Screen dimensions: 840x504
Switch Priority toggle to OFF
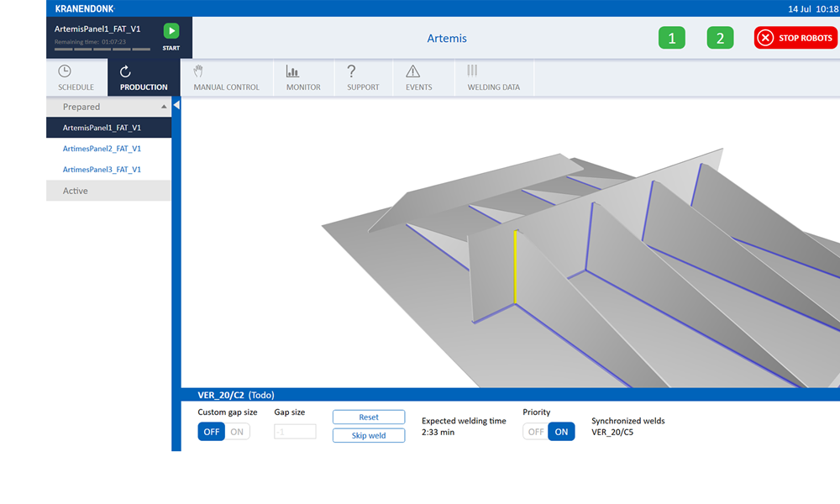[x=536, y=432]
